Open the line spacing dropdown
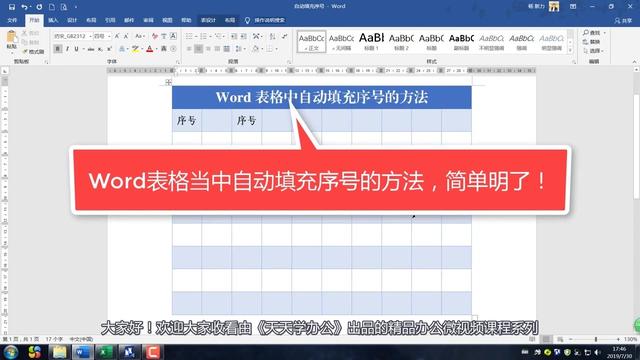640x360 pixels. [x=240, y=49]
